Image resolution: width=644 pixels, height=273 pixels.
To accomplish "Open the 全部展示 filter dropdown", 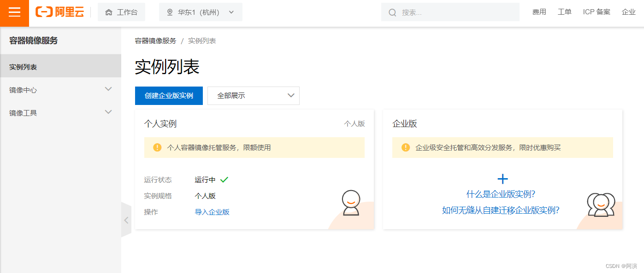I will tap(254, 95).
